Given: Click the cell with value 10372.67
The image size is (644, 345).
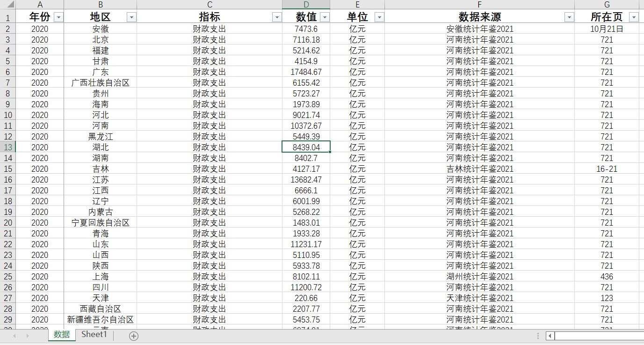Looking at the screenshot, I should pos(306,125).
